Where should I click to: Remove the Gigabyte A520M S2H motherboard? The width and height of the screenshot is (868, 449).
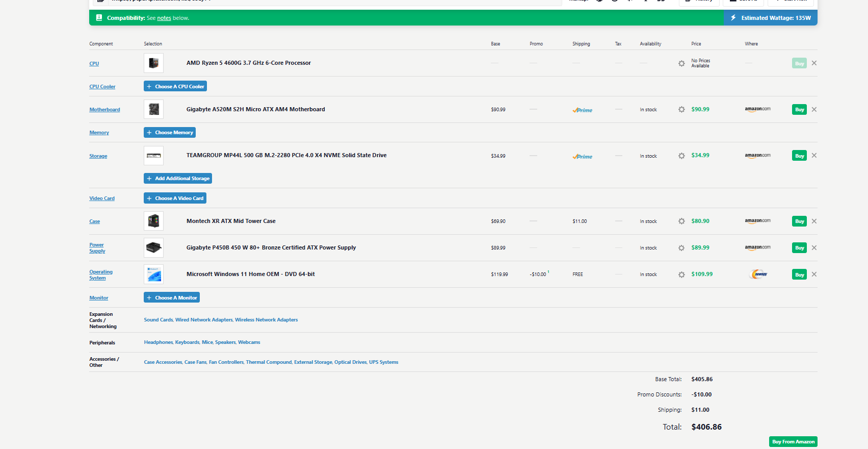(814, 109)
